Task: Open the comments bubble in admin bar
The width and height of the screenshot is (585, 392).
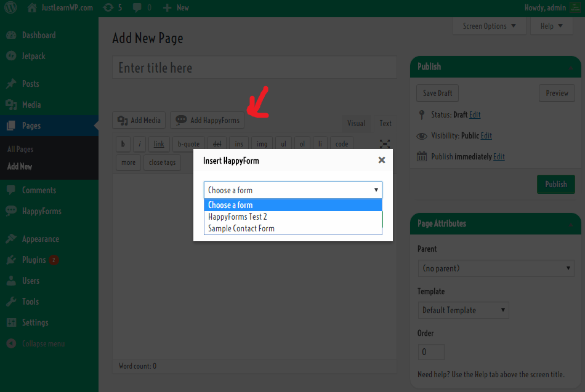Action: pos(142,7)
